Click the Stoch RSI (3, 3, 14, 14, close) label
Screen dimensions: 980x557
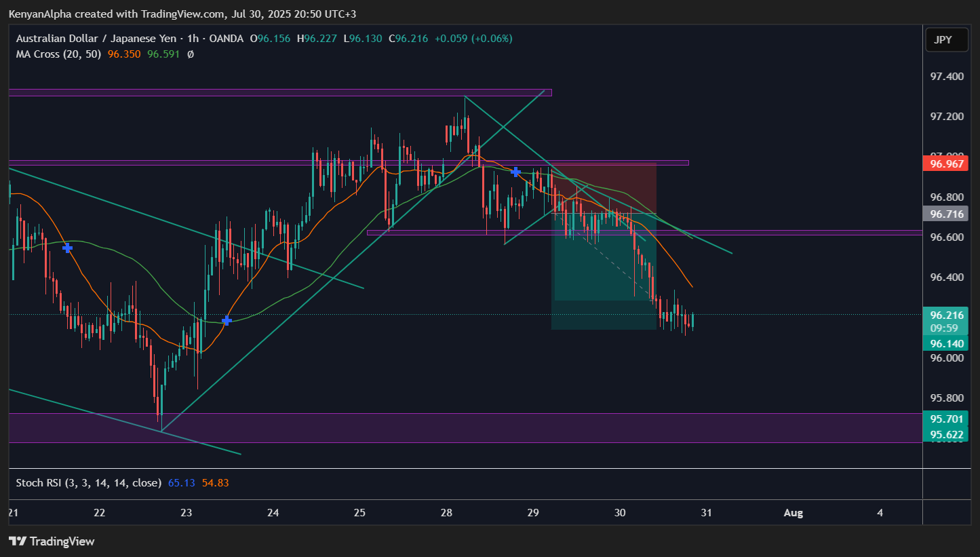(89, 483)
